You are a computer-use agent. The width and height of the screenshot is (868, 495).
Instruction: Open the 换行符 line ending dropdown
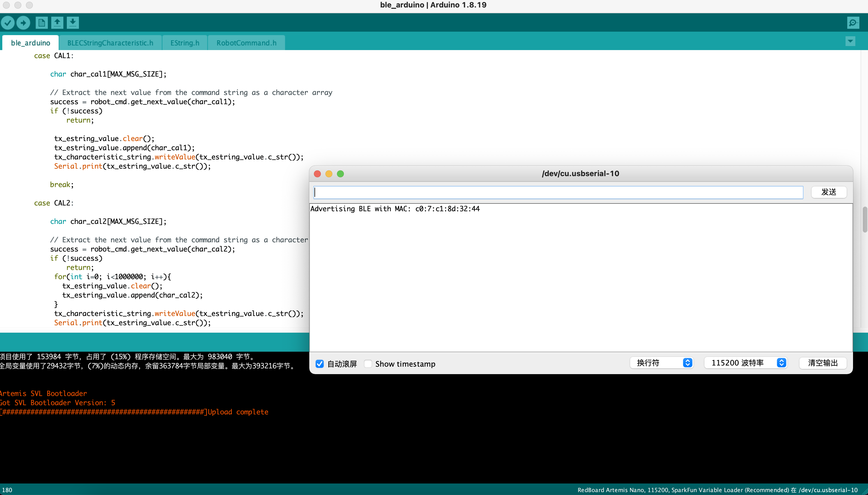[662, 363]
